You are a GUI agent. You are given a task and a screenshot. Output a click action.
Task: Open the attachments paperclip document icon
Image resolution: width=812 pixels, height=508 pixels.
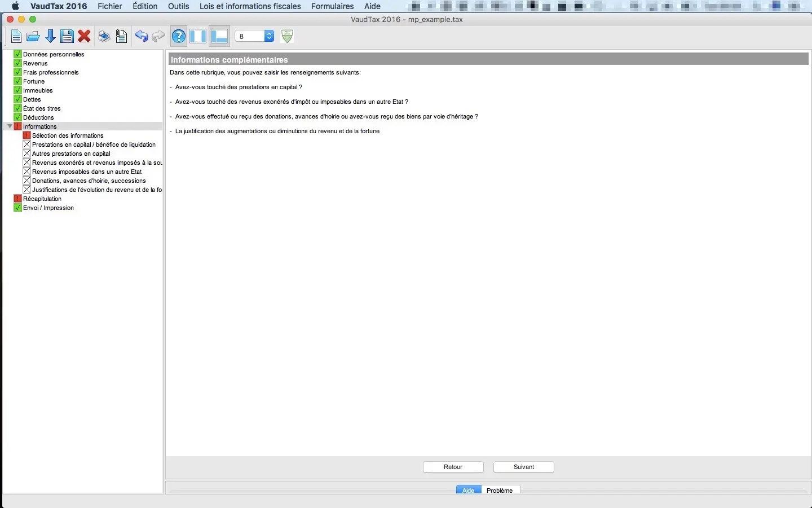(121, 37)
